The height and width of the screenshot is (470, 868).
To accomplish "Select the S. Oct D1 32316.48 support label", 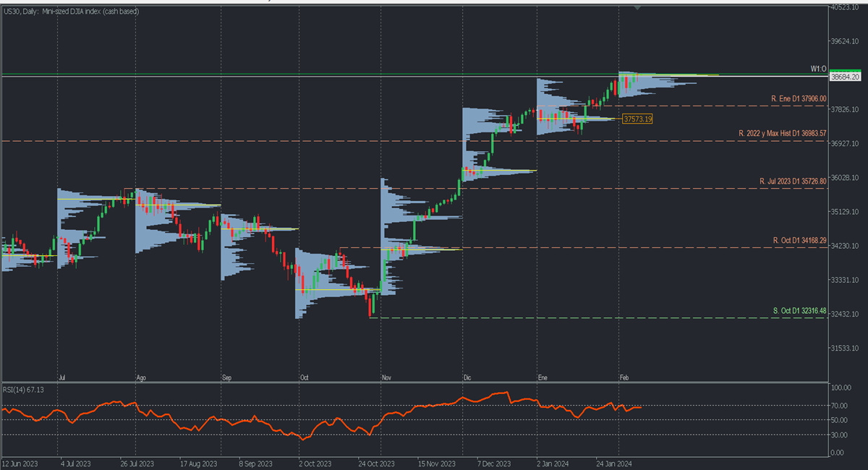I will tap(799, 310).
